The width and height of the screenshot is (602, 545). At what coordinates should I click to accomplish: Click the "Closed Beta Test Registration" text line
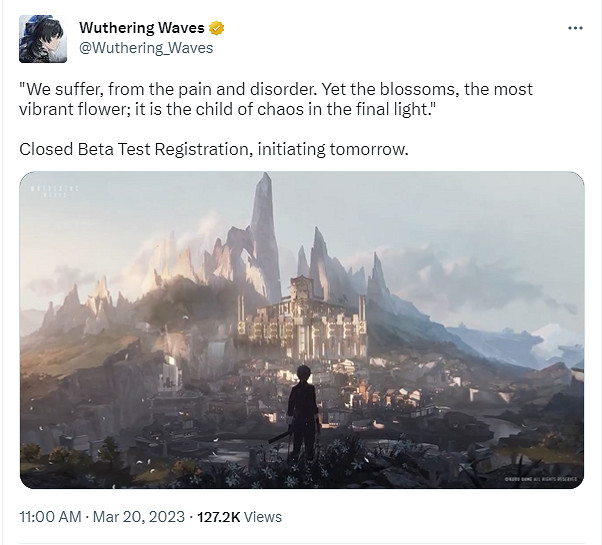215,149
